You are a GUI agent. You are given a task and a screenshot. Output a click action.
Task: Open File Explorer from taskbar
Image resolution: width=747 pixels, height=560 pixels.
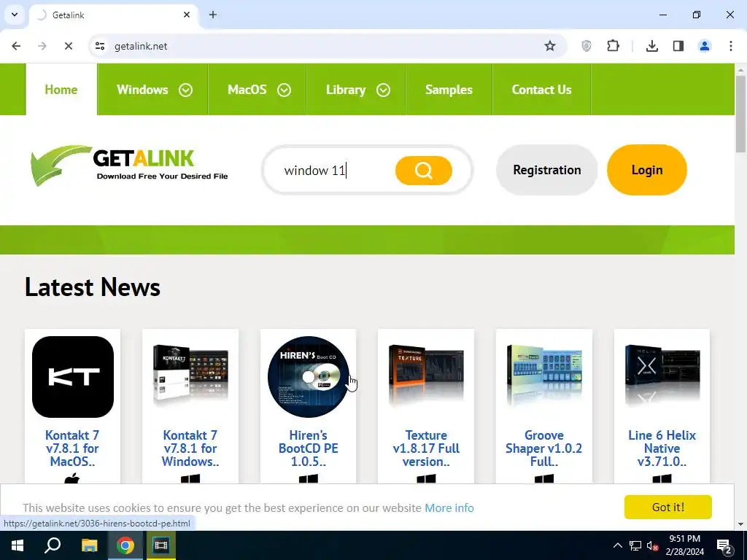click(x=89, y=545)
